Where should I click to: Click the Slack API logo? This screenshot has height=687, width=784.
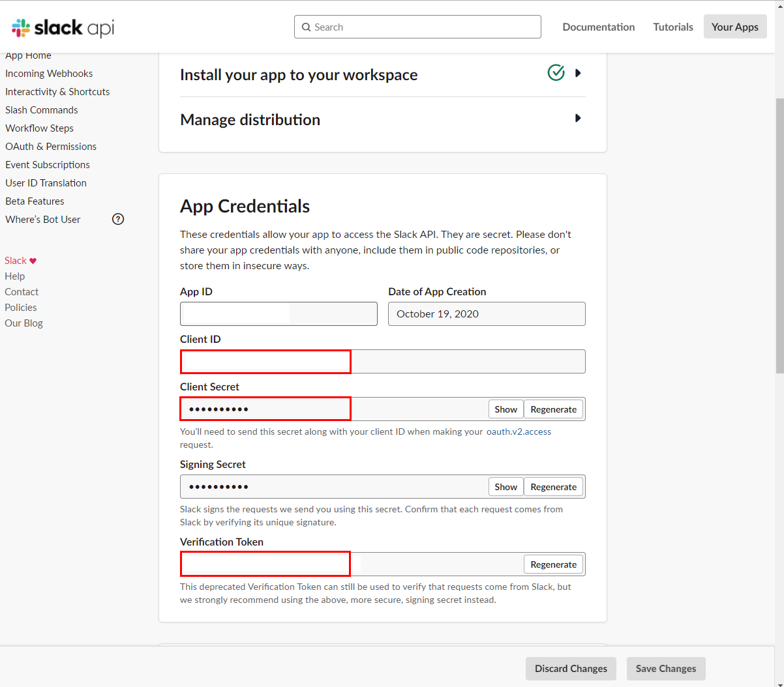point(63,27)
